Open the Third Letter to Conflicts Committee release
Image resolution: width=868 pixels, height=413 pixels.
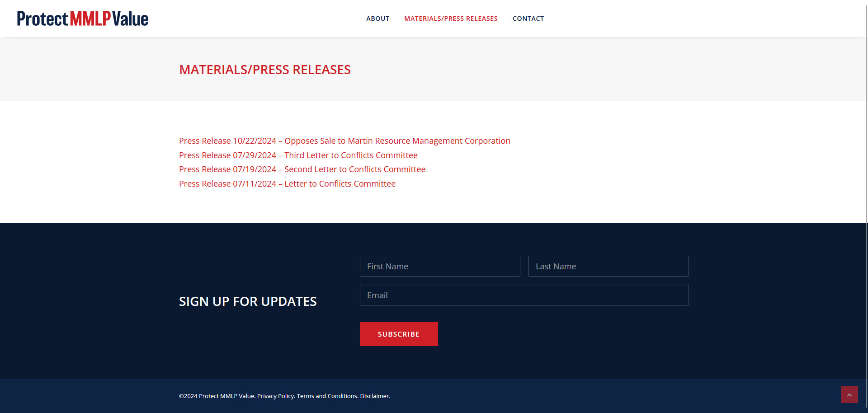click(298, 155)
